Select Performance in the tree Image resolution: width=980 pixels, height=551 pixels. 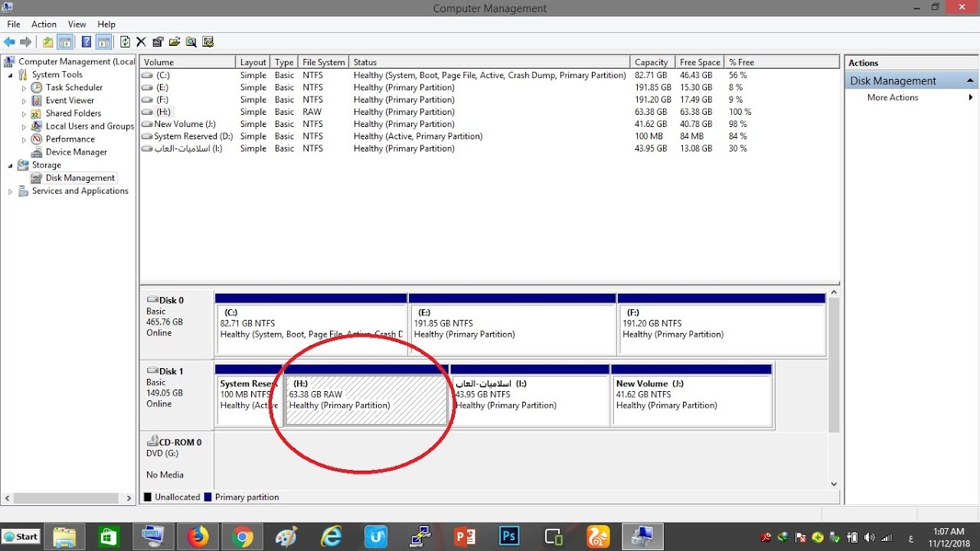pyautogui.click(x=70, y=139)
